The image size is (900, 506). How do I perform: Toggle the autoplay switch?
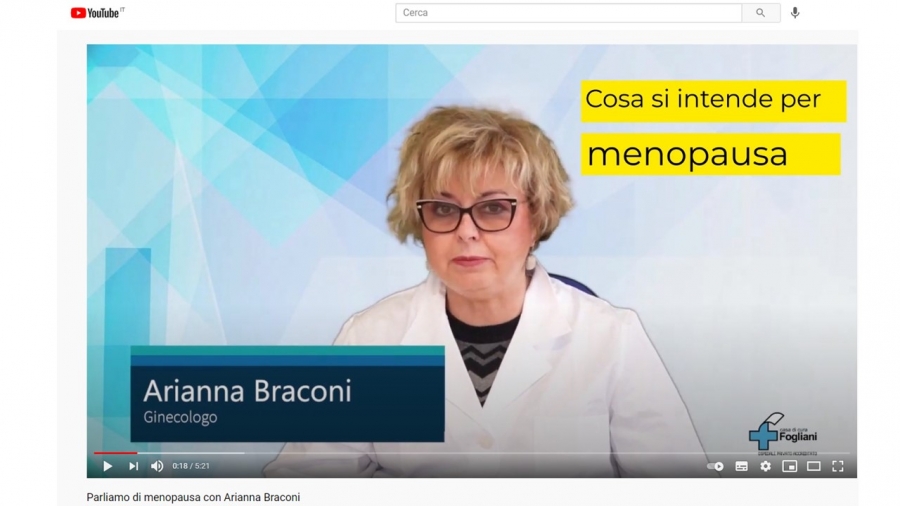tap(715, 466)
